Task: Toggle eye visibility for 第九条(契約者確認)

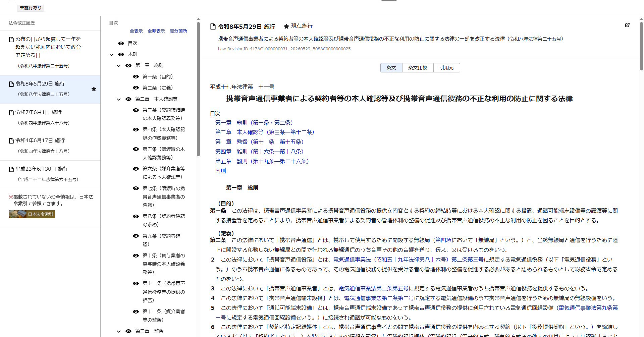Action: tap(136, 236)
